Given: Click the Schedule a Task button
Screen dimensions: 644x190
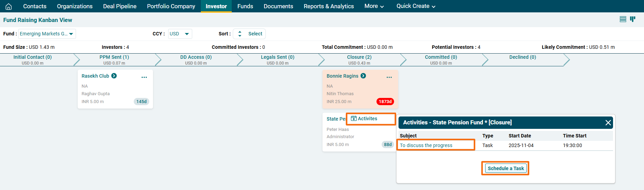Looking at the screenshot, I should 505,168.
